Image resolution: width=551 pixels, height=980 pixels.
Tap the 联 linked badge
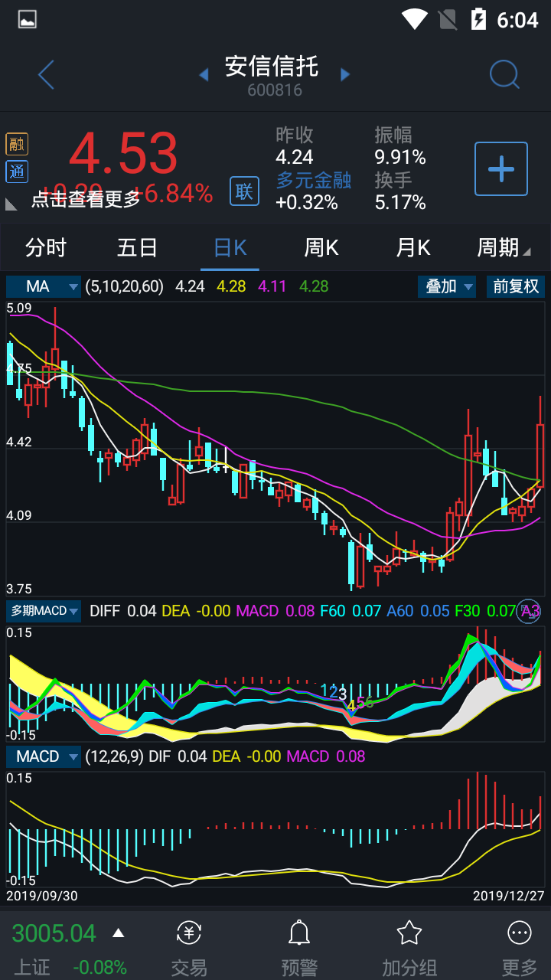244,191
